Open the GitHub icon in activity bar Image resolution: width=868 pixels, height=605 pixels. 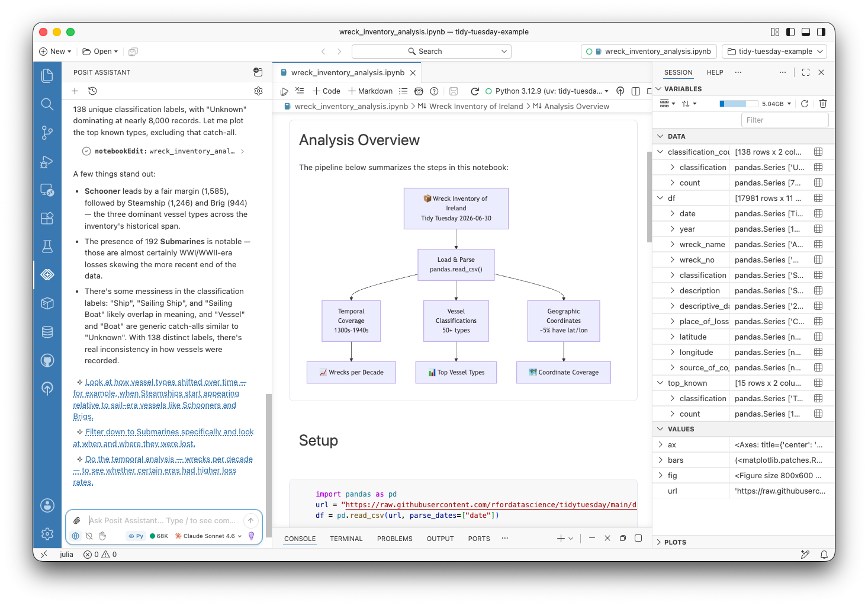tap(47, 360)
